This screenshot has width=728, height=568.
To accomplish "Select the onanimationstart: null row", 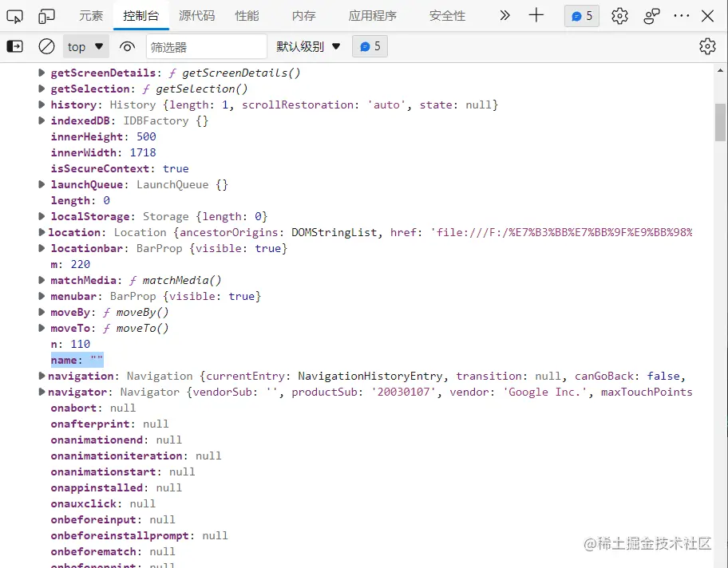I will pos(123,472).
